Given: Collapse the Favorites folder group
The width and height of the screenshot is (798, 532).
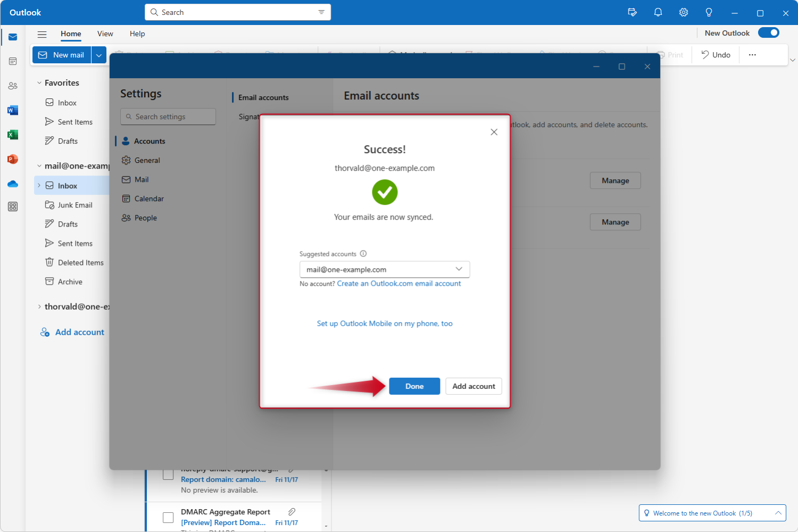Looking at the screenshot, I should 39,83.
